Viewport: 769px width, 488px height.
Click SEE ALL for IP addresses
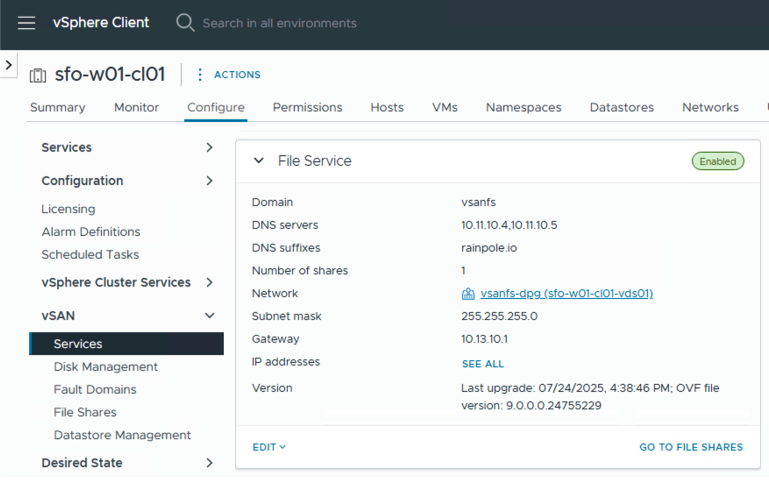(x=482, y=364)
